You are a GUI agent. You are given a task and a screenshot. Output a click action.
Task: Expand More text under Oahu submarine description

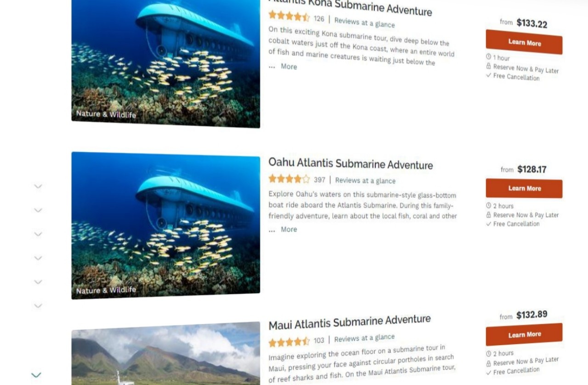pos(289,229)
